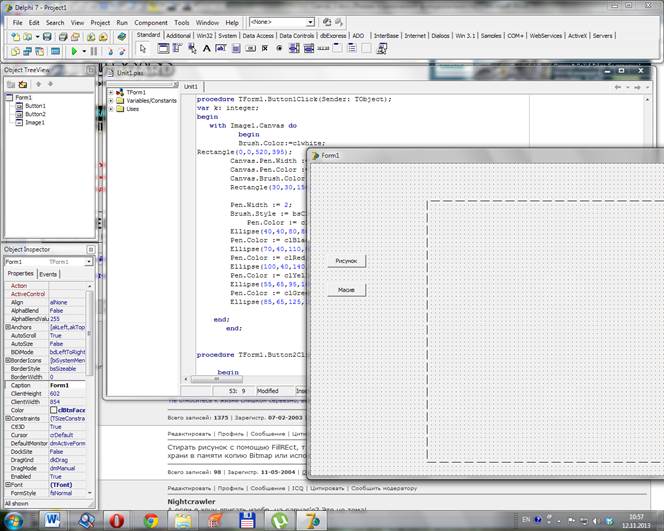Expand the Constraints property
Screen dimensions: 664x531
click(8, 418)
